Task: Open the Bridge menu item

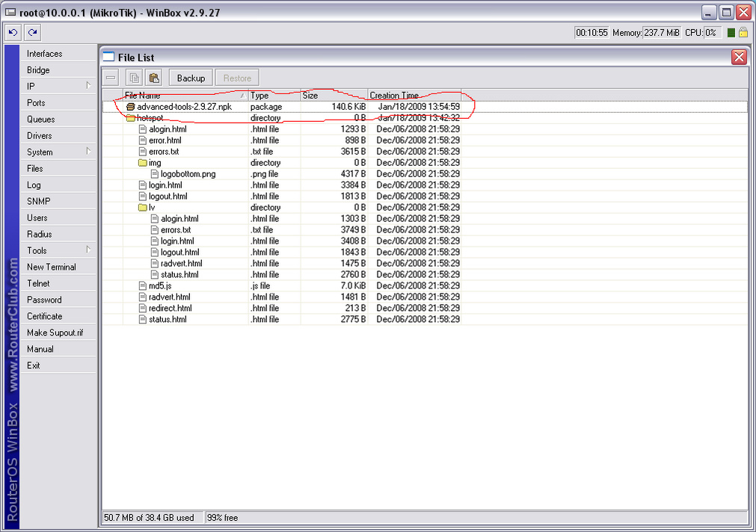Action: [x=58, y=70]
